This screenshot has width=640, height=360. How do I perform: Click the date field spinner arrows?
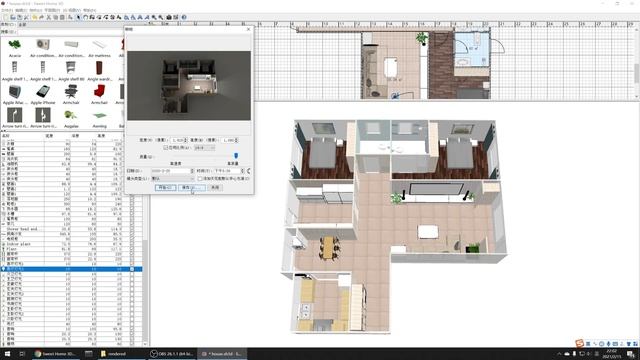pyautogui.click(x=192, y=171)
